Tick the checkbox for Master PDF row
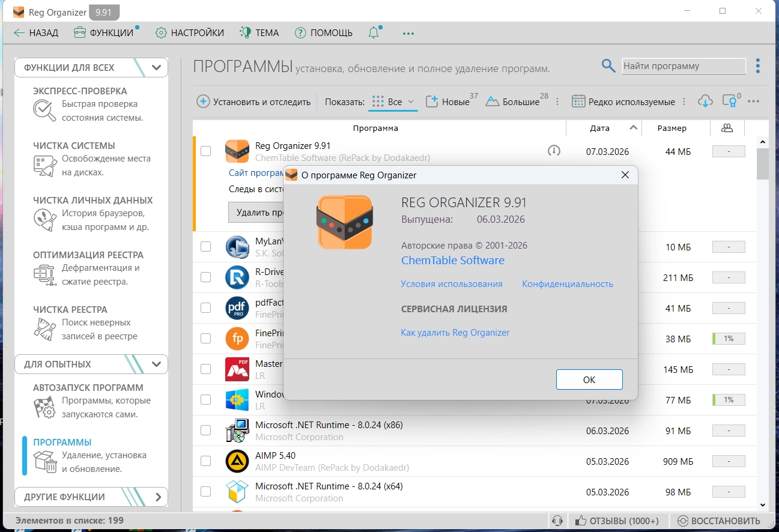This screenshot has width=779, height=532. click(205, 369)
